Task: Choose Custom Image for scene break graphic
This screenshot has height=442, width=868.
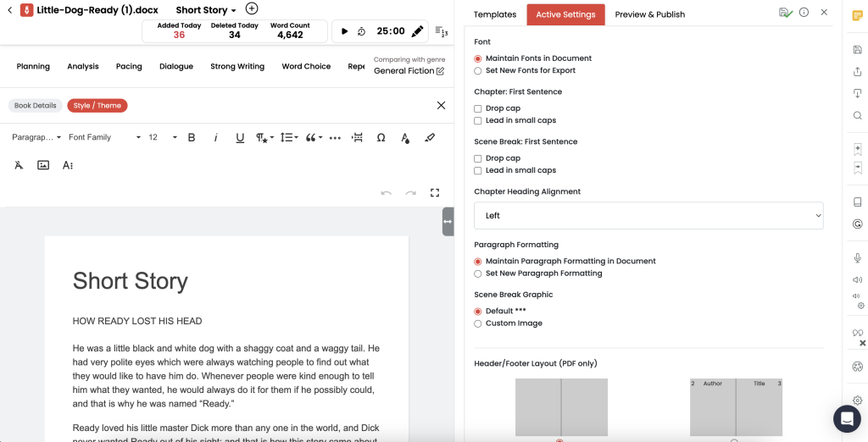Action: 478,323
